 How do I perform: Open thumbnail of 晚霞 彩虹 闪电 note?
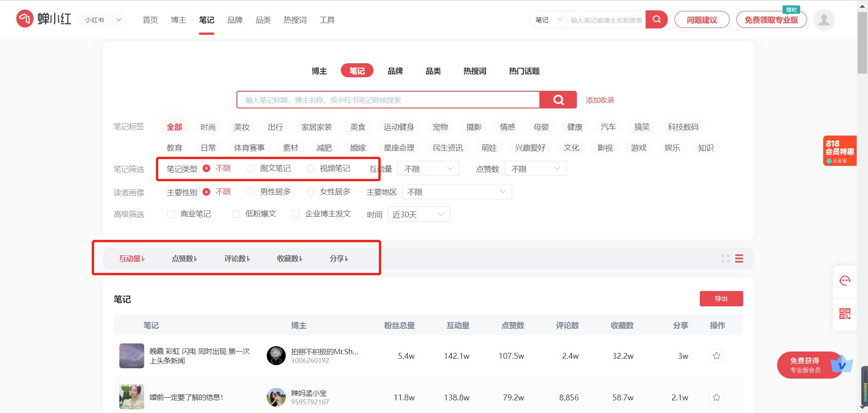[132, 356]
